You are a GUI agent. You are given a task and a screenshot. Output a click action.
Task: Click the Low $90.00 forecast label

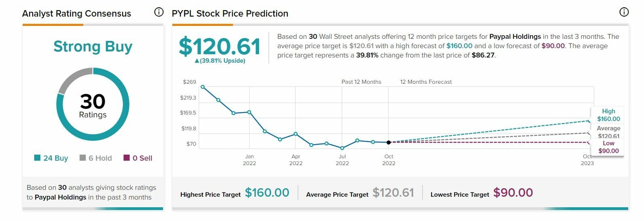coord(608,147)
